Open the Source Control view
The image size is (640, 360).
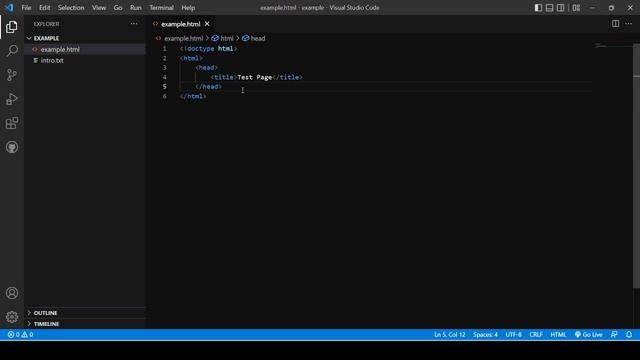12,75
